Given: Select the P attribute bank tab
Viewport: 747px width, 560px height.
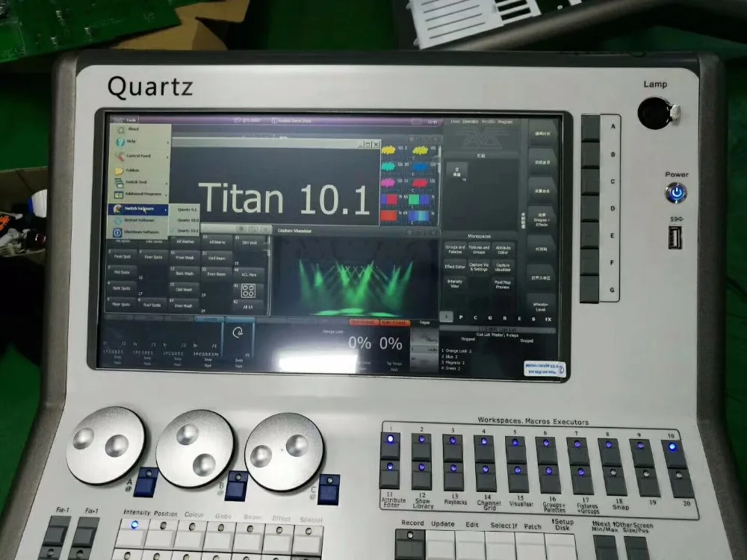Looking at the screenshot, I should click(x=461, y=317).
